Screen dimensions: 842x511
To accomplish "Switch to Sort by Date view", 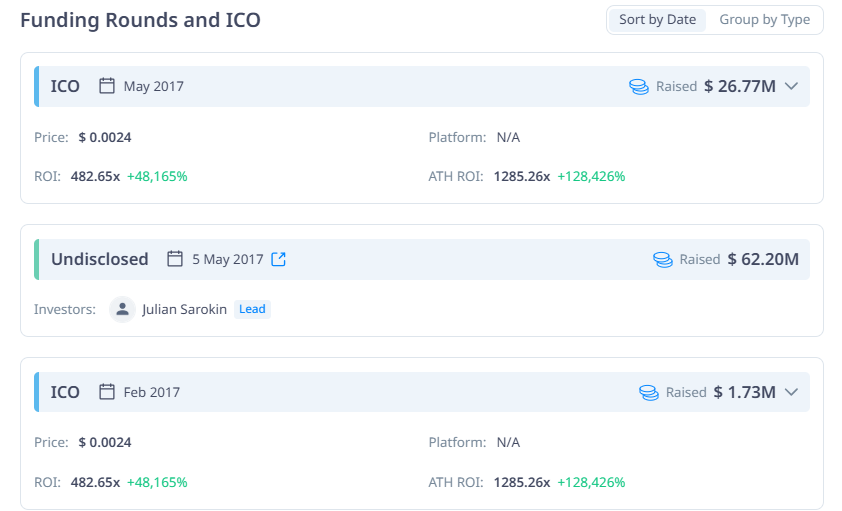I will [657, 20].
